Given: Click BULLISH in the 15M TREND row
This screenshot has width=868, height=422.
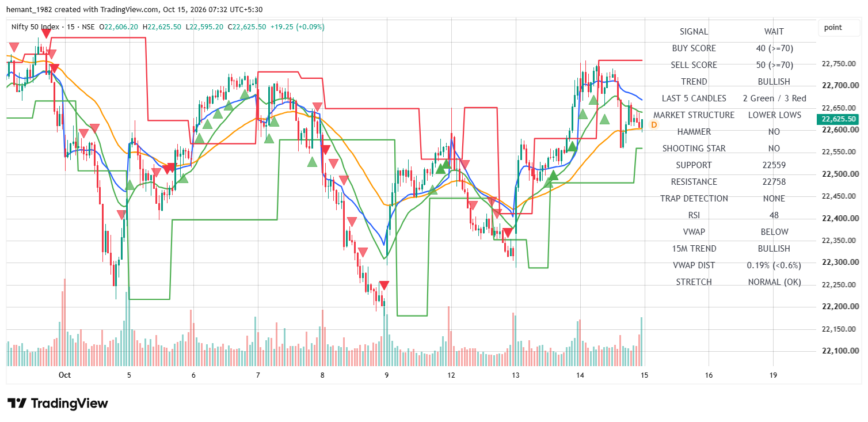Looking at the screenshot, I should click(x=774, y=249).
